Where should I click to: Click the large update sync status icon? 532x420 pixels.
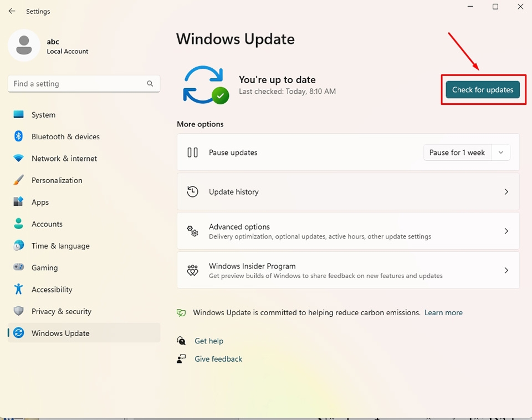pos(206,85)
